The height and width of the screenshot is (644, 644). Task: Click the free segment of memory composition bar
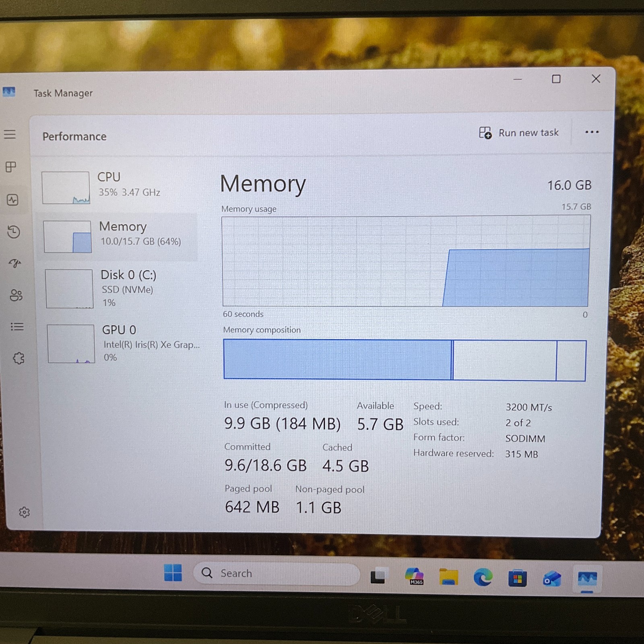click(x=571, y=361)
